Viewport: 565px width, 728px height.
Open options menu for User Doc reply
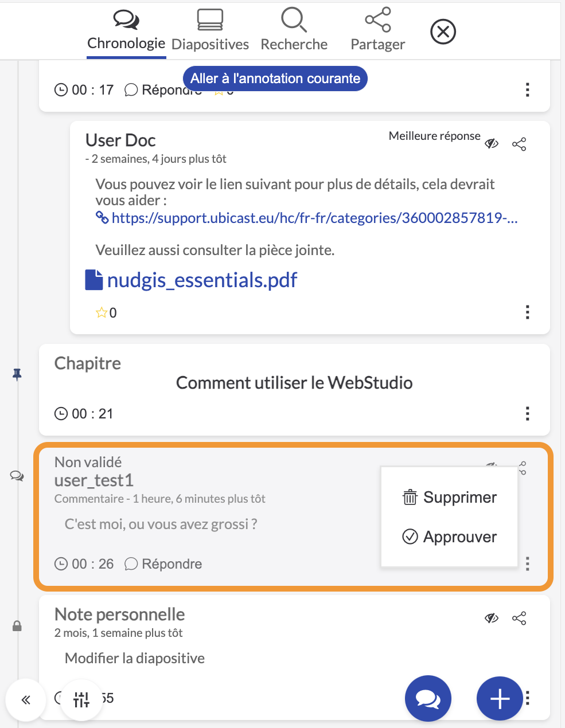(528, 312)
